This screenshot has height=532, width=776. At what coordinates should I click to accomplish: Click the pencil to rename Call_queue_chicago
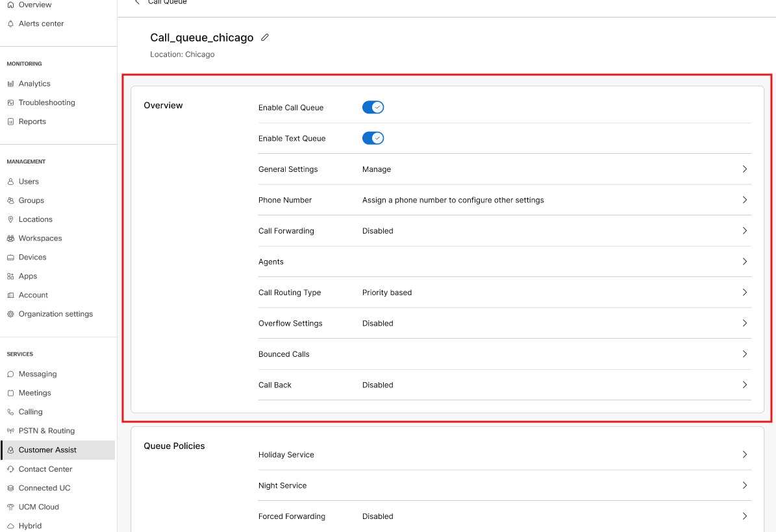[x=264, y=37]
